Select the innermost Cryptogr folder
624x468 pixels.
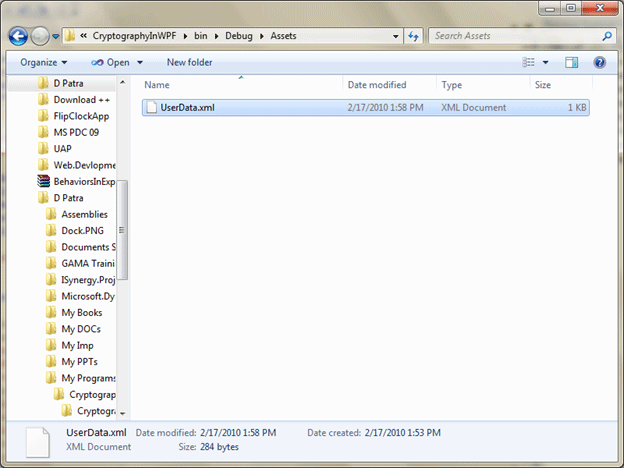tap(96, 411)
